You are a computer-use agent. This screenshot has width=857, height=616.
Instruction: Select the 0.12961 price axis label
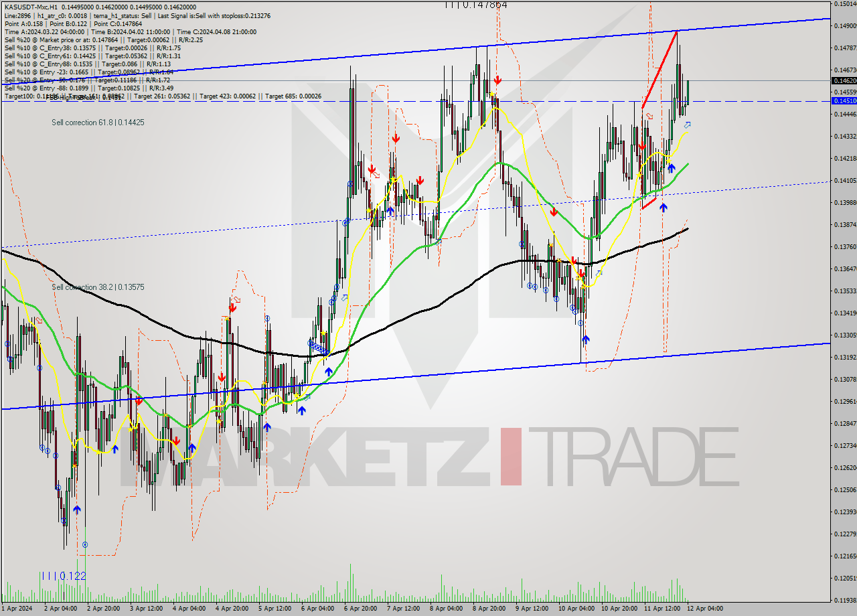846,402
